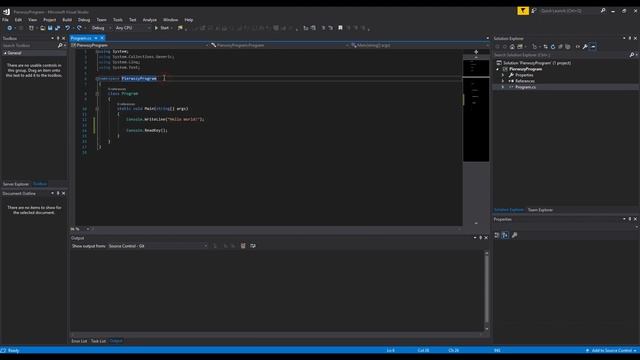Toggle word wrap icon in Output panel
This screenshot has width=640, height=360.
(253, 246)
